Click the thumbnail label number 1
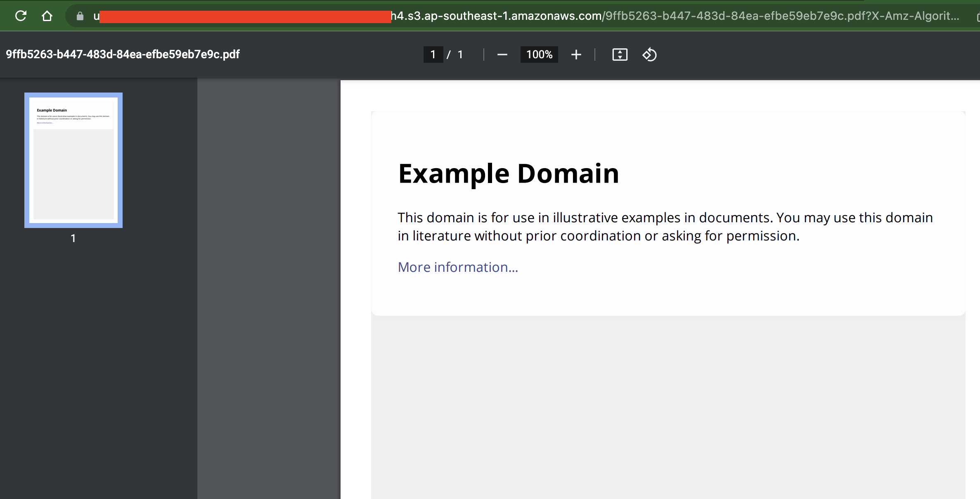The width and height of the screenshot is (980, 499). (73, 238)
